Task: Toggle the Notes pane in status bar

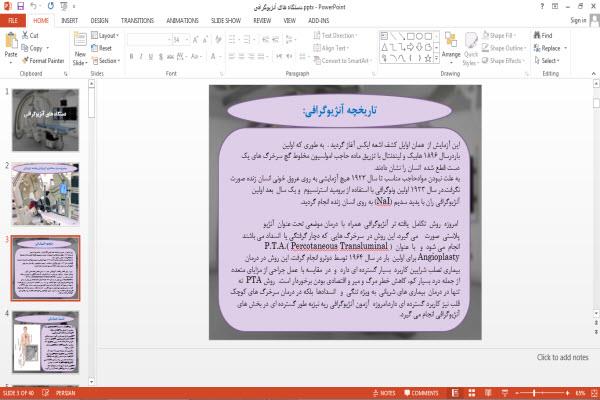Action: point(384,393)
